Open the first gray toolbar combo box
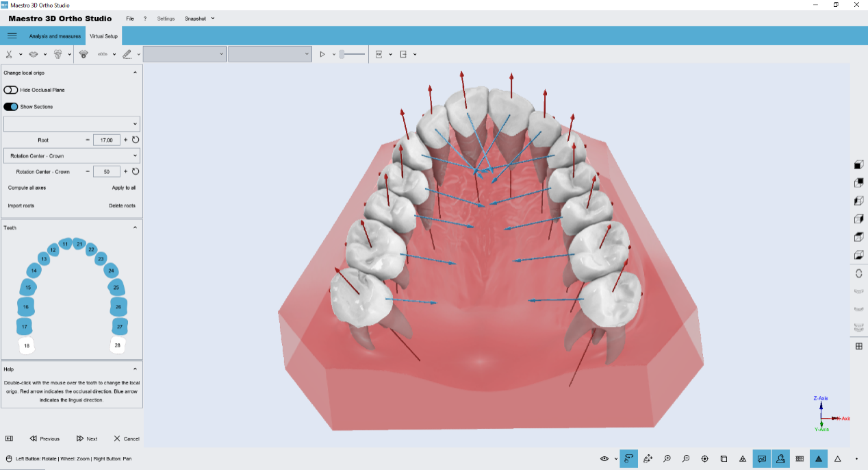The width and height of the screenshot is (868, 470). (x=184, y=54)
